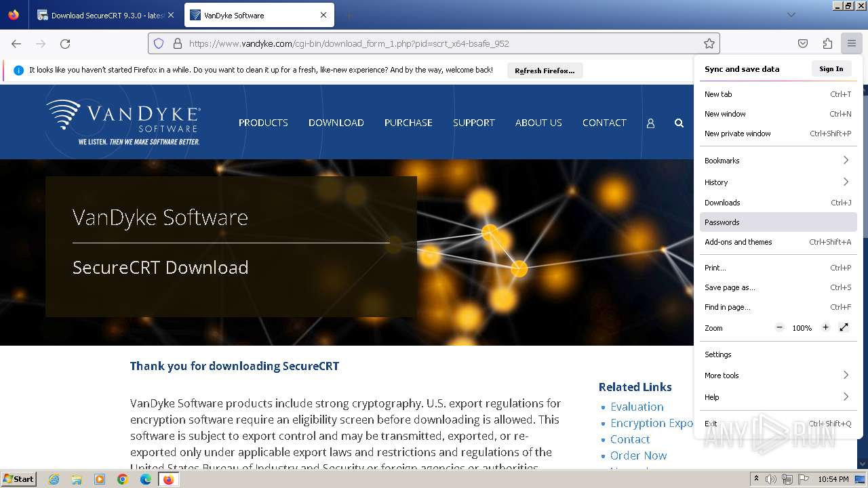Click the Firefox taskbar icon
868x488 pixels.
click(168, 479)
